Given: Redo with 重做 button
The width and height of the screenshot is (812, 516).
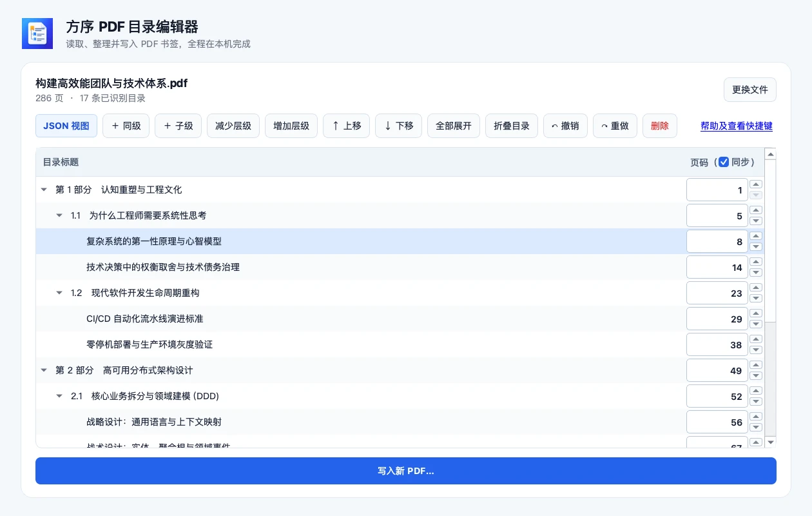Looking at the screenshot, I should coord(615,126).
